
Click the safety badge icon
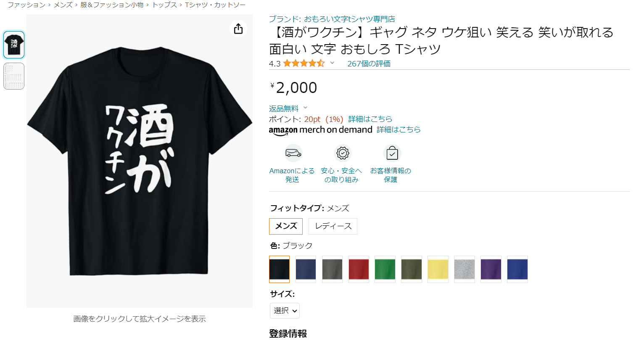pos(343,153)
